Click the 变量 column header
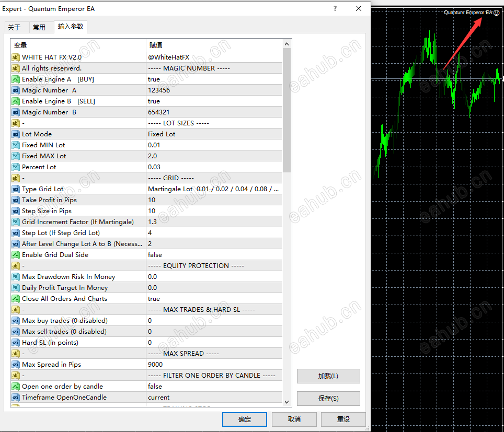Image resolution: width=504 pixels, height=432 pixels. click(78, 45)
